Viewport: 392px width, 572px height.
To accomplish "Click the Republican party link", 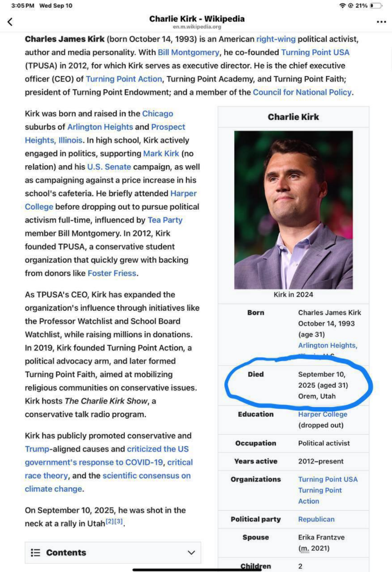I will pyautogui.click(x=316, y=519).
